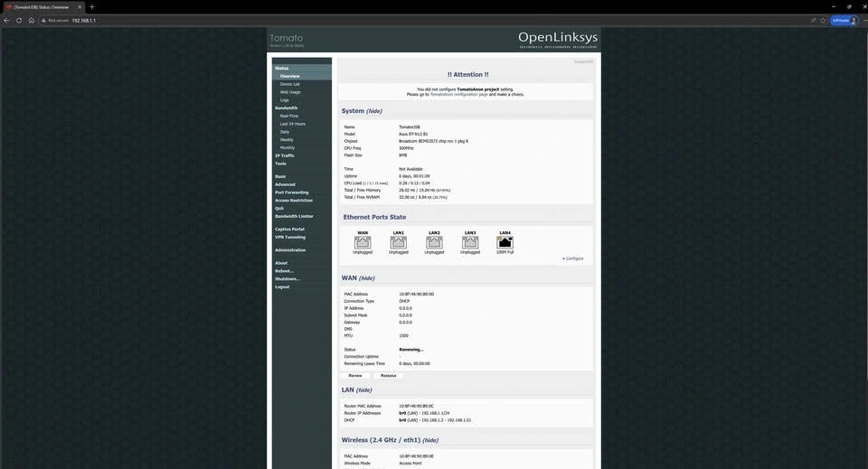
Task: Click the LAN2 port icon
Action: (434, 242)
